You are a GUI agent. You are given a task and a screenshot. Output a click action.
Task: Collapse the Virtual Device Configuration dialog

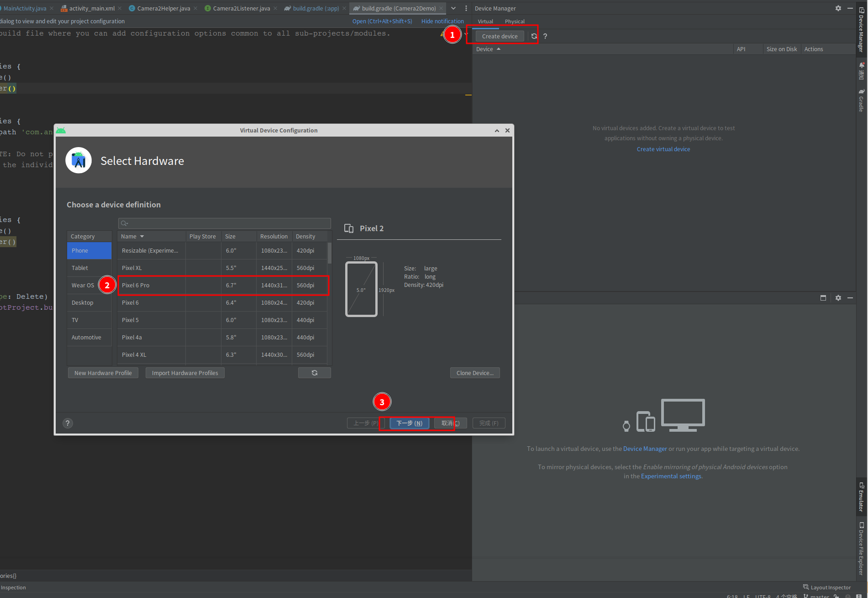[x=497, y=131]
